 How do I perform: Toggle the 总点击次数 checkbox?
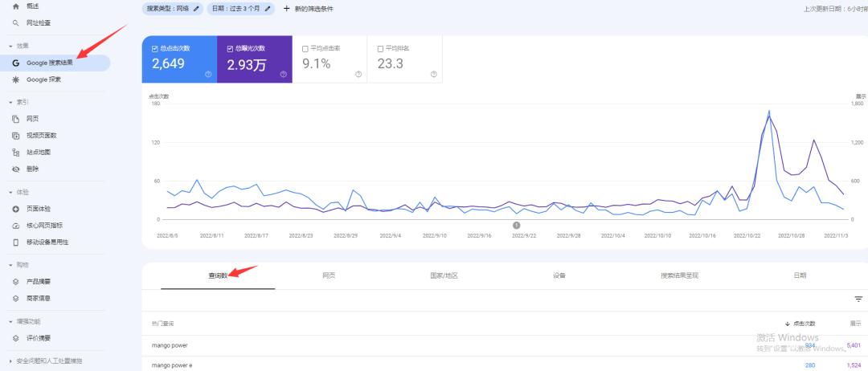(155, 48)
